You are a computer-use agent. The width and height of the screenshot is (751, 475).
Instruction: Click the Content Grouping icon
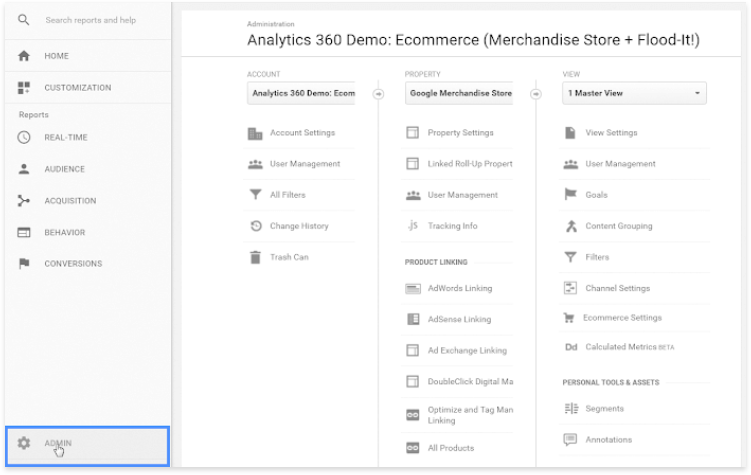click(570, 226)
